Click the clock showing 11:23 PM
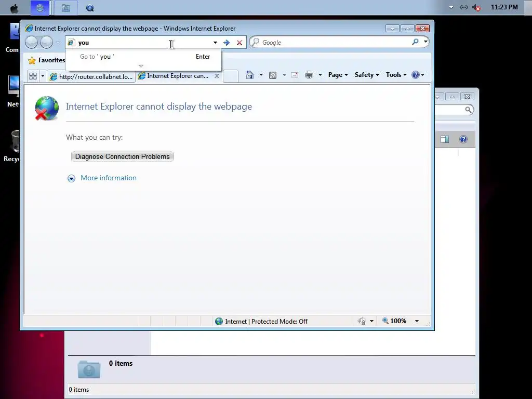Image resolution: width=532 pixels, height=399 pixels. (x=504, y=7)
